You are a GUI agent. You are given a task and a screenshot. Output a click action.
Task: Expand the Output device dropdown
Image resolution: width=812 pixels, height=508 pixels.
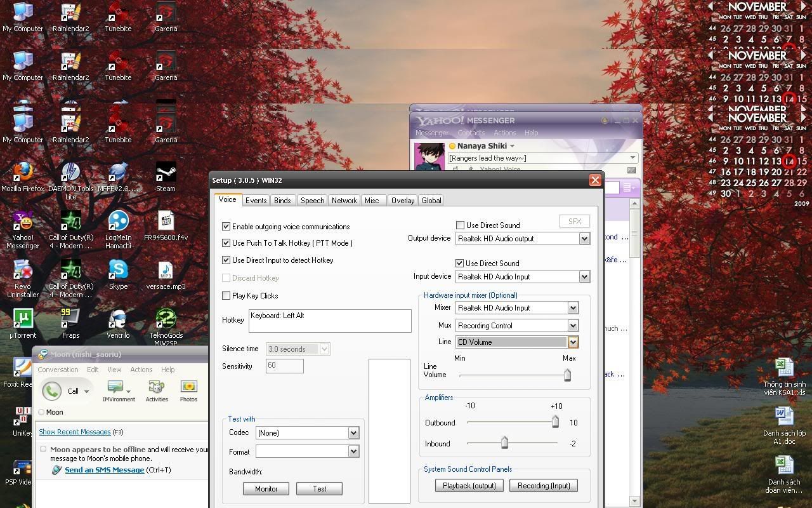click(x=584, y=238)
